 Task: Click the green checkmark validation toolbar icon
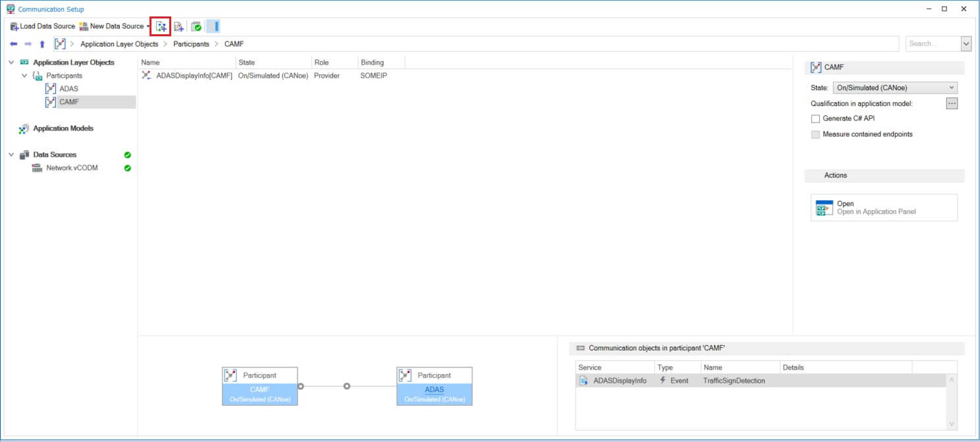(x=196, y=26)
